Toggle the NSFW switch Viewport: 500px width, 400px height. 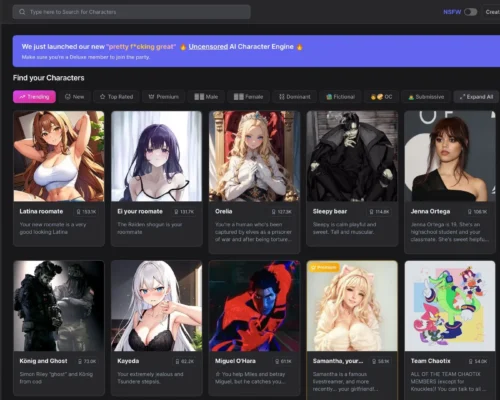(x=471, y=12)
